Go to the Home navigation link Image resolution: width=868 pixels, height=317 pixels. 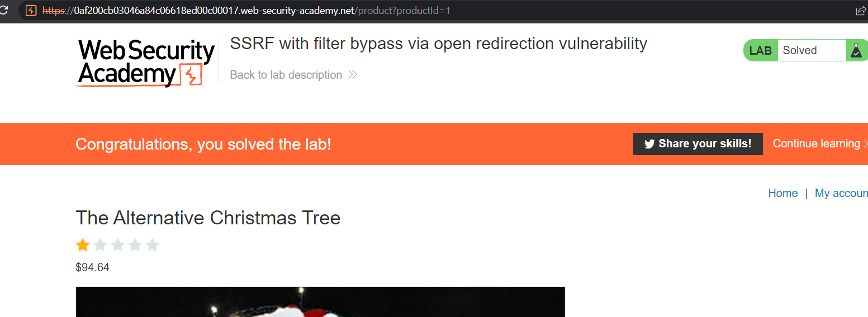pyautogui.click(x=782, y=193)
